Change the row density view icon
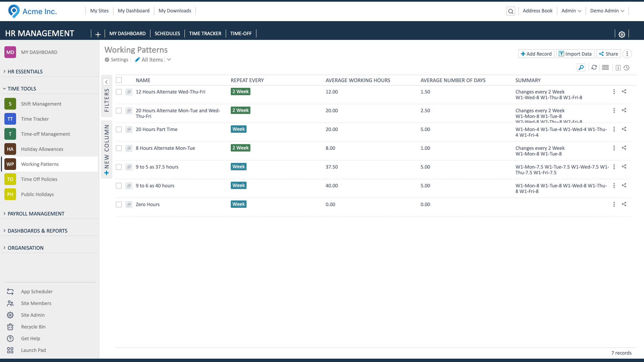Screen dimensions: 644x362 pos(605,67)
